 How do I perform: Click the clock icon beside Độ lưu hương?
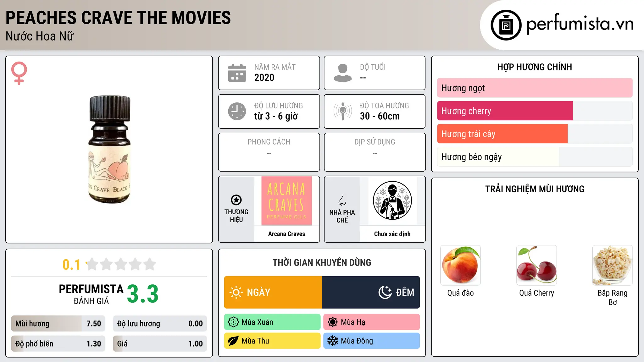[x=237, y=111]
